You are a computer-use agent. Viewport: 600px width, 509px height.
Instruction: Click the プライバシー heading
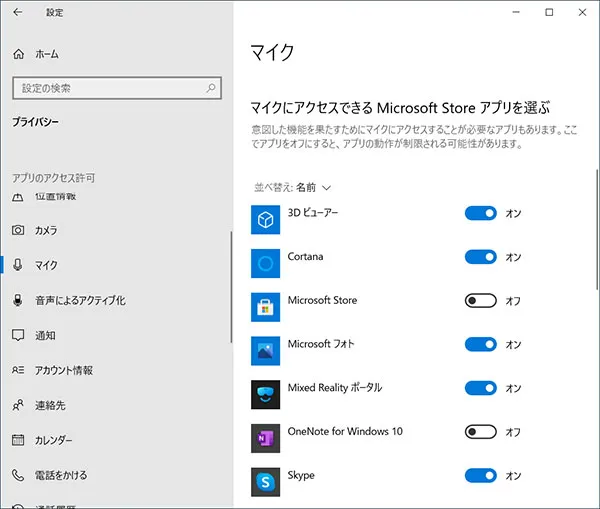point(36,122)
